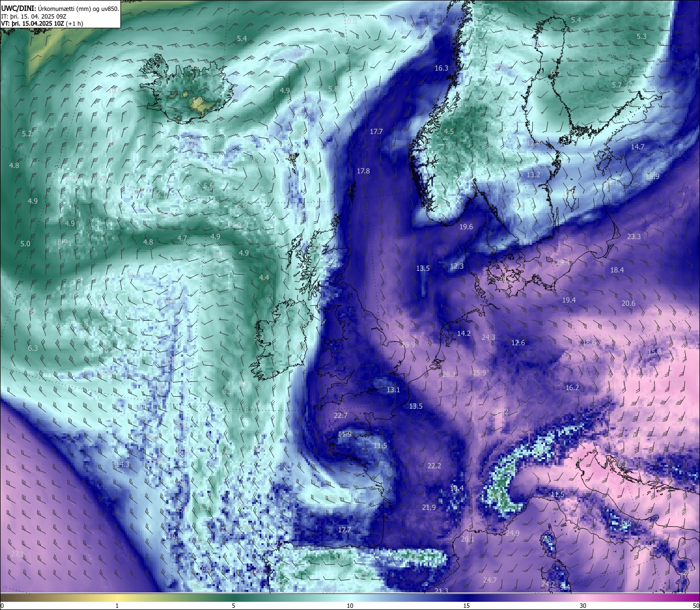Click the 4.7 value in the Atlantic

[x=182, y=239]
